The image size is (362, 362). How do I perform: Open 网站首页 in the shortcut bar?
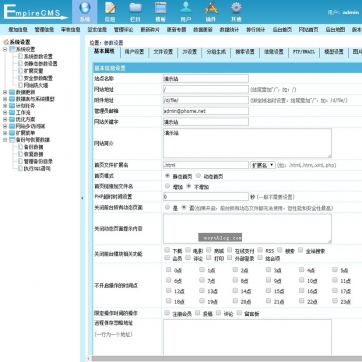(308, 30)
